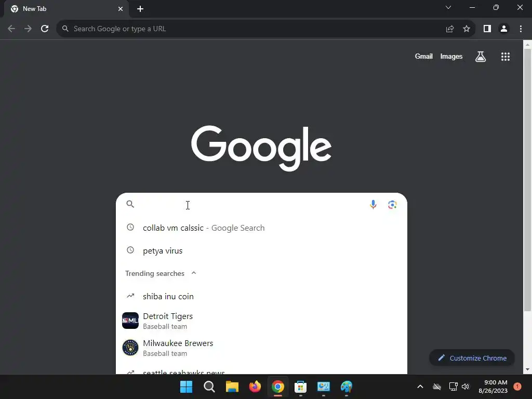Image resolution: width=532 pixels, height=399 pixels.
Task: Show hidden system tray icons
Action: pyautogui.click(x=420, y=387)
